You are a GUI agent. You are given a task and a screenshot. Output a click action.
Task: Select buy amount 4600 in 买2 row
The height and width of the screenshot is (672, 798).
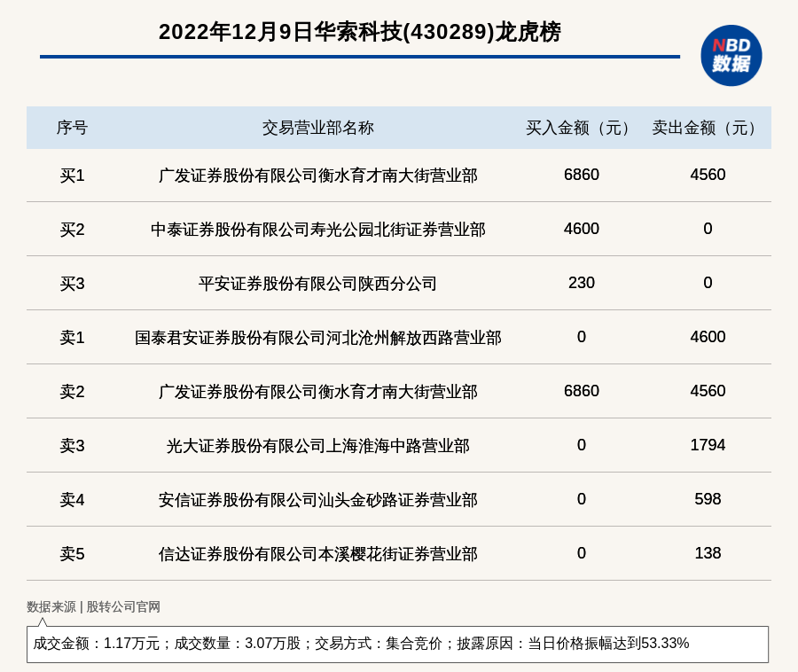click(x=581, y=229)
